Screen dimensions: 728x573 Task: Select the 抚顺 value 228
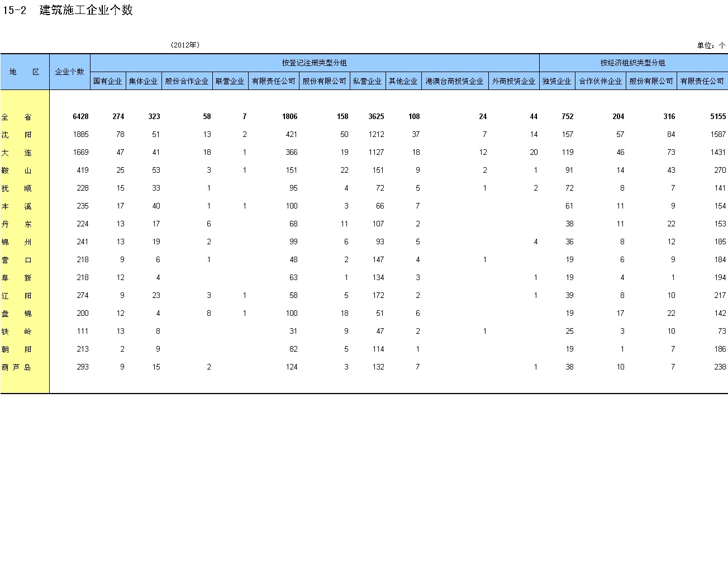pos(83,188)
